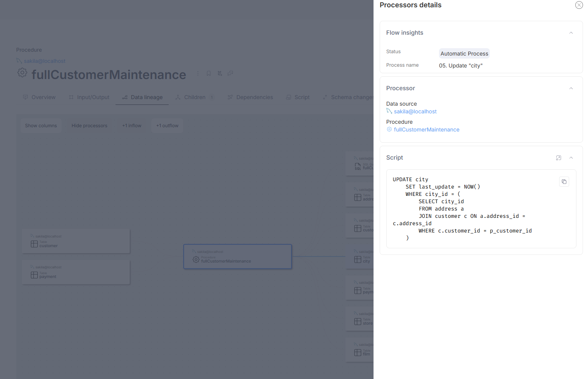588x379 pixels.
Task: Close the Processors details panel
Action: pos(579,5)
